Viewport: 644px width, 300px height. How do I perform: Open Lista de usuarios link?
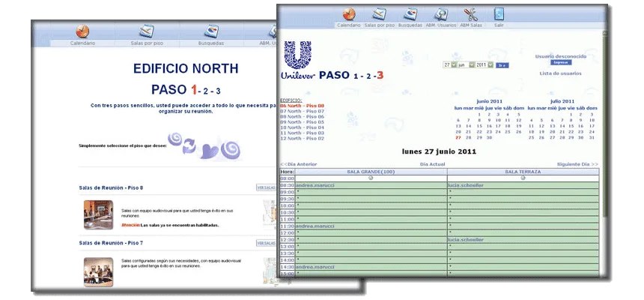coord(560,73)
